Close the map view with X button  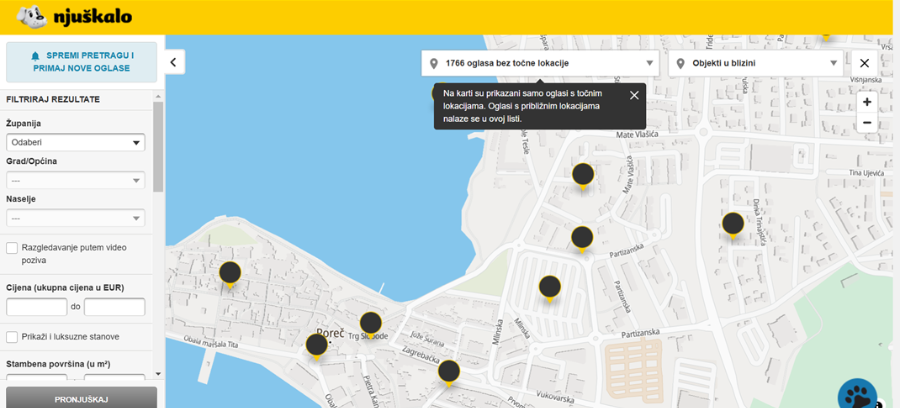point(865,63)
